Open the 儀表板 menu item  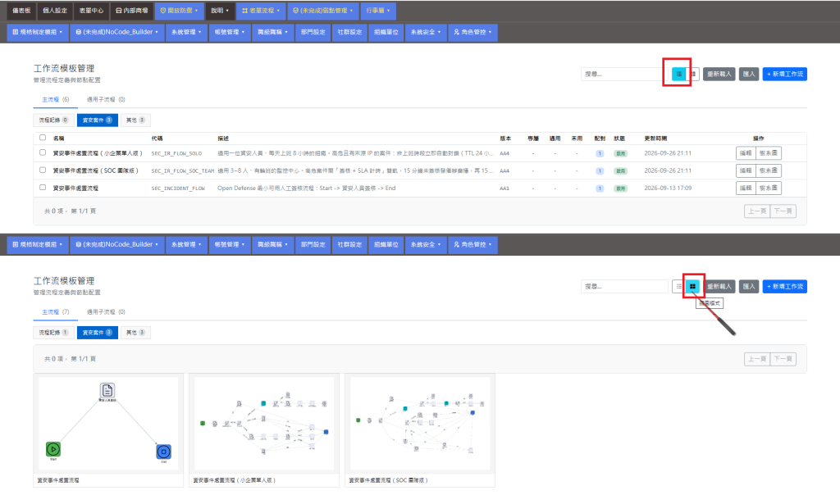pyautogui.click(x=21, y=11)
